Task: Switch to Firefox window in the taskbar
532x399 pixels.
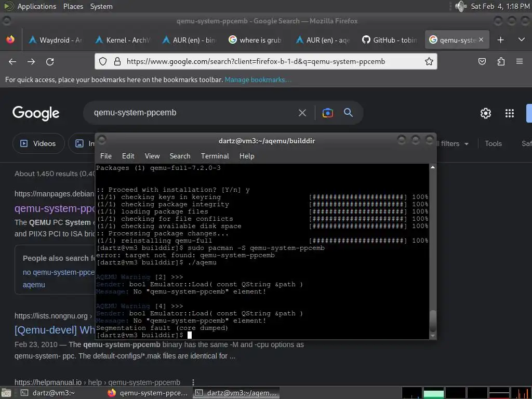Action: click(148, 393)
